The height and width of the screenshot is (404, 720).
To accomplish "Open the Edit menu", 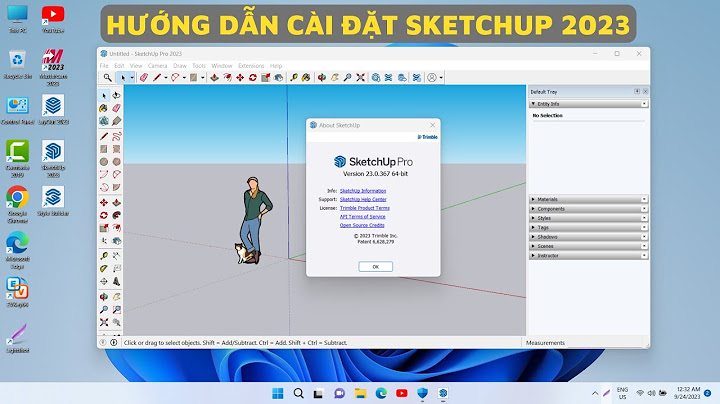I will [119, 66].
